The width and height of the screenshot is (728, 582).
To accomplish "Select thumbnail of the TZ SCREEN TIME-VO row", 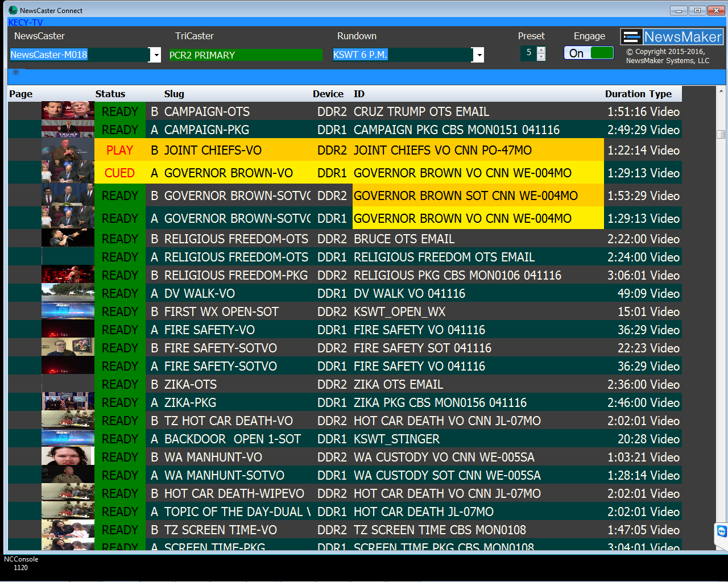I will [x=68, y=529].
